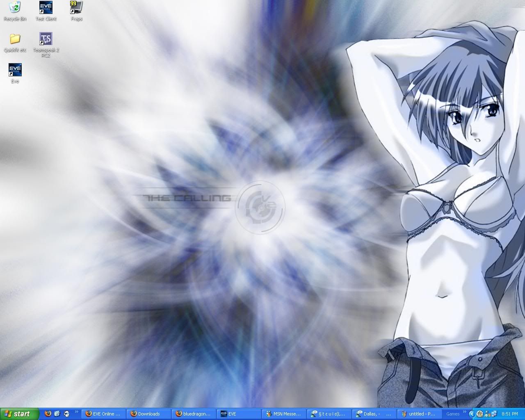Select the Quickfit etc folder
Viewport: 525px width, 420px height.
click(15, 42)
